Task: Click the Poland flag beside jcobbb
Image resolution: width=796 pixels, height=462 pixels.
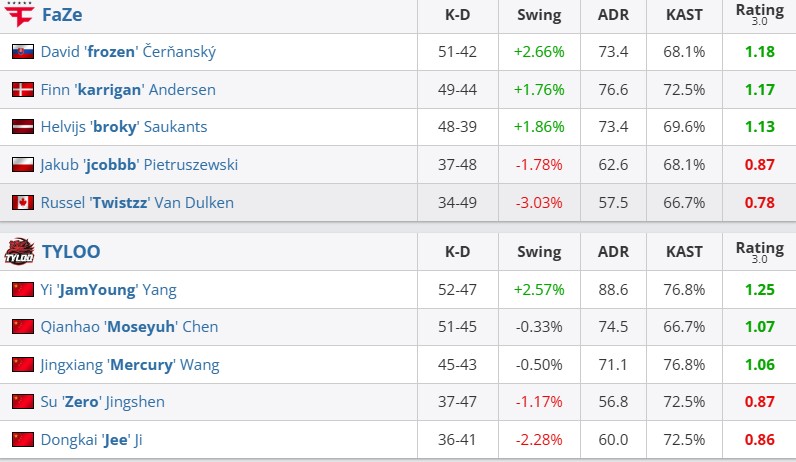Action: click(x=22, y=165)
